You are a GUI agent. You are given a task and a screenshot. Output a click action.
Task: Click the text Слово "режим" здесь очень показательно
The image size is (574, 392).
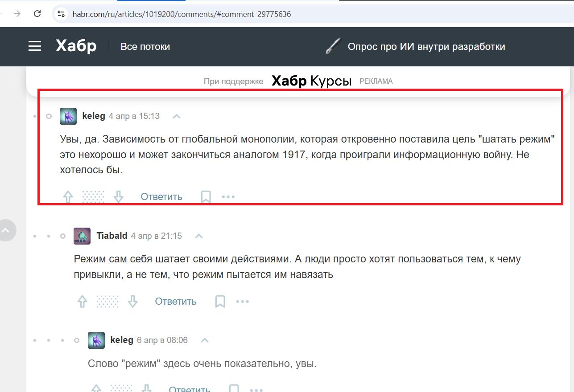190,364
